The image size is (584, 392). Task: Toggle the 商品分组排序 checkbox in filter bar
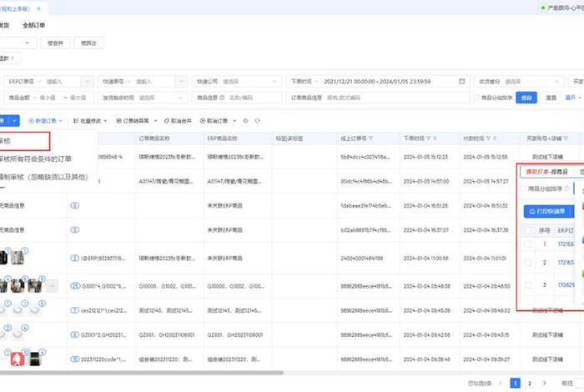pos(476,98)
